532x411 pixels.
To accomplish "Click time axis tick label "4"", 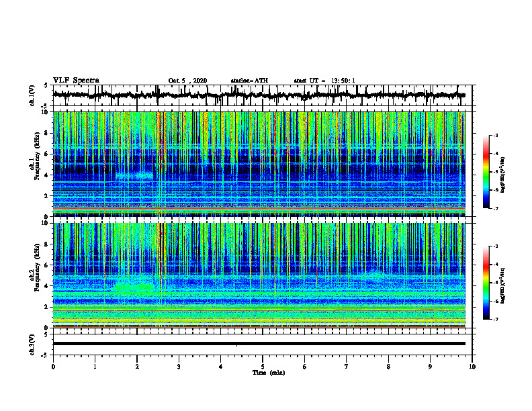I will pos(221,367).
